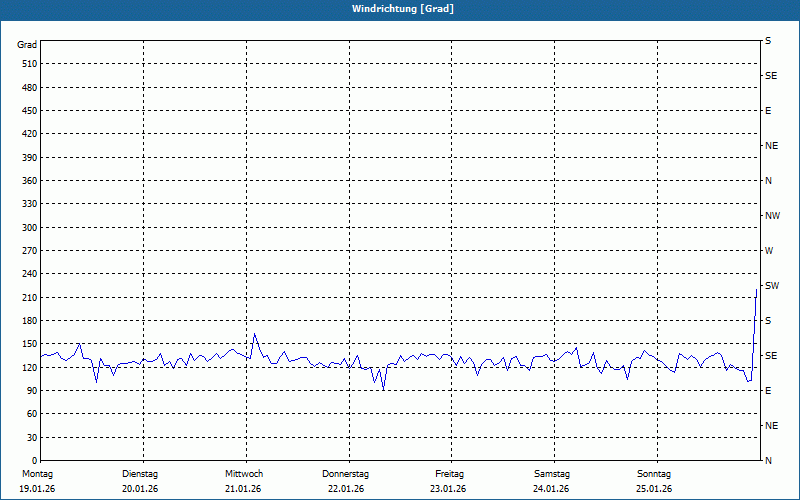Click the 420 degree axis value
The image size is (800, 500).
pyautogui.click(x=30, y=134)
